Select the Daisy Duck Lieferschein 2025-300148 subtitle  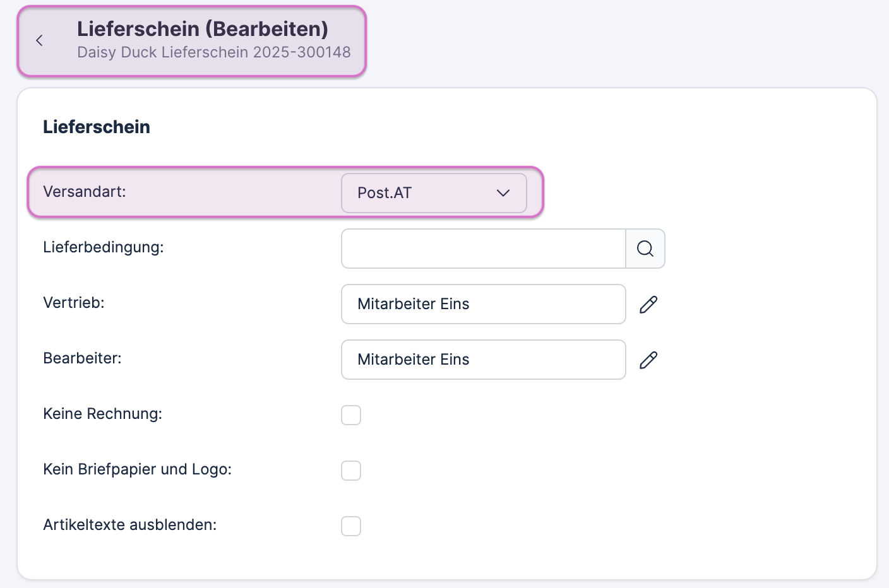(214, 52)
